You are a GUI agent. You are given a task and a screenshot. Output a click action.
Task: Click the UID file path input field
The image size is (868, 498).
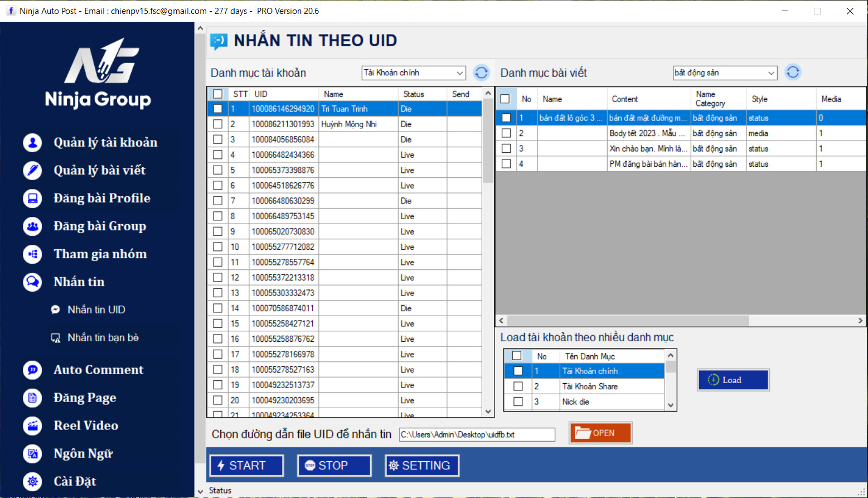click(x=477, y=434)
